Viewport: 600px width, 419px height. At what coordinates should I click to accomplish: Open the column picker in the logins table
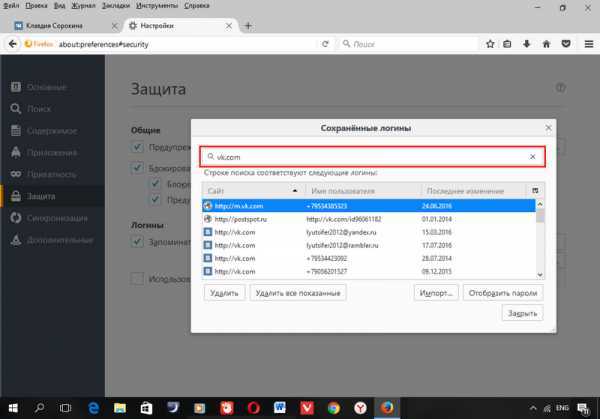[x=535, y=191]
